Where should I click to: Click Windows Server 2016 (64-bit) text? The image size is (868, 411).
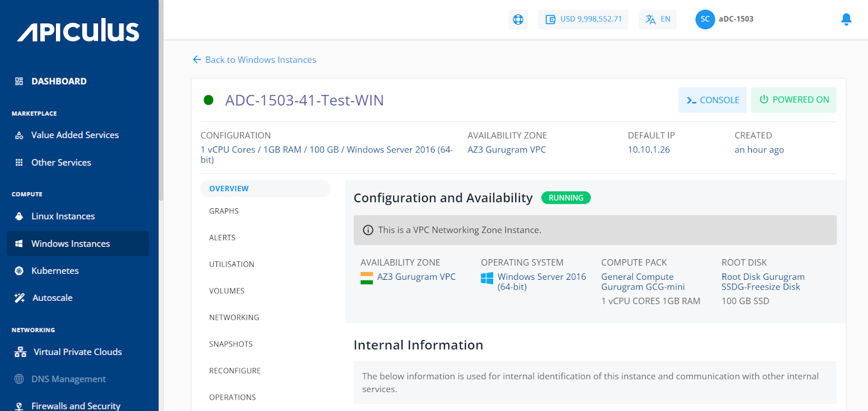[x=541, y=281]
